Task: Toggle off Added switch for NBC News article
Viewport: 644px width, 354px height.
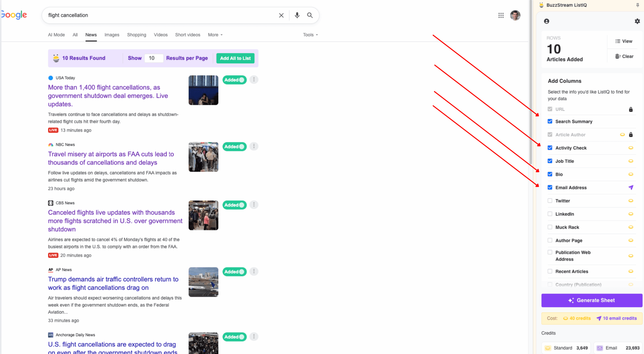Action: tap(234, 146)
